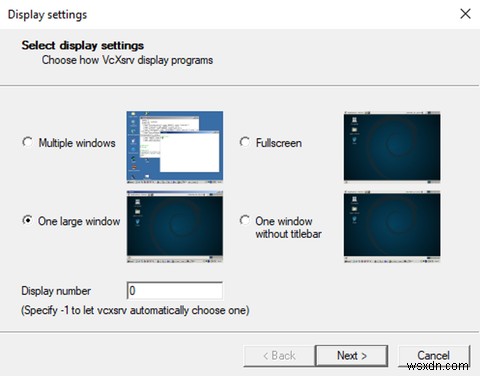This screenshot has width=480, height=376.
Task: Click 'Choose how VcXsrv display programs' text
Action: click(x=127, y=60)
